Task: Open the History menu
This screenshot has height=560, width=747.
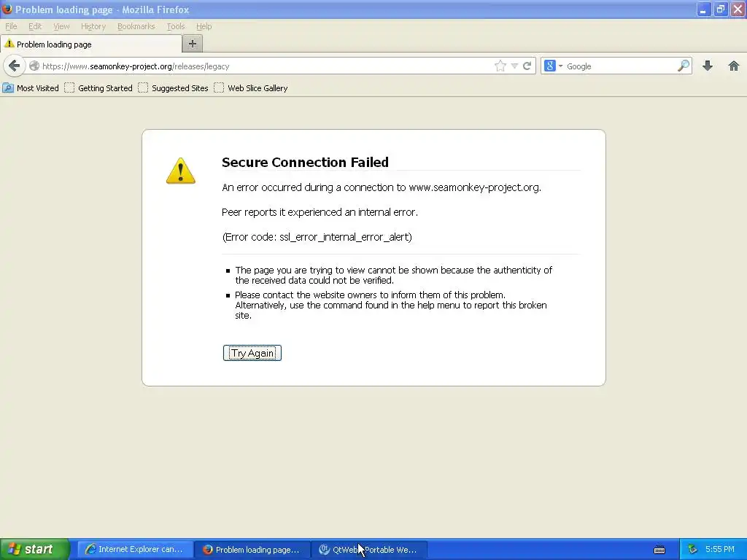Action: [93, 26]
